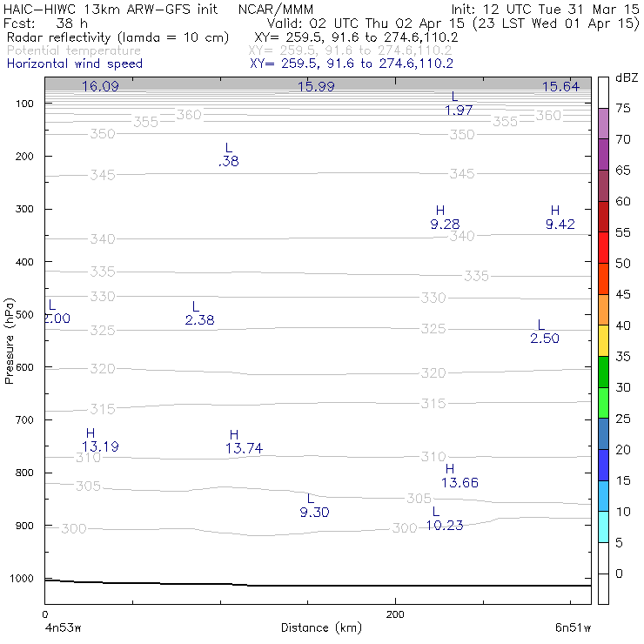Viewport: 644px width, 644px height.
Task: Select the red 50-55 dBZ color band
Action: click(603, 248)
